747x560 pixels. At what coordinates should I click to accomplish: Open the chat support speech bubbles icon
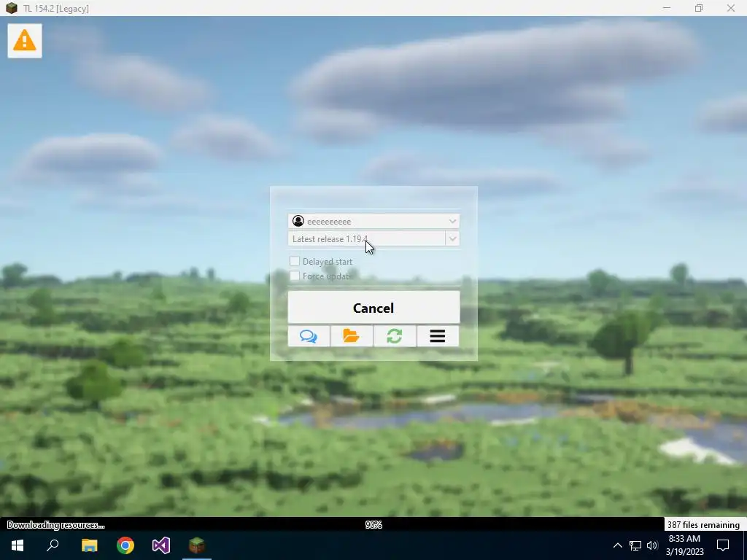[309, 336]
